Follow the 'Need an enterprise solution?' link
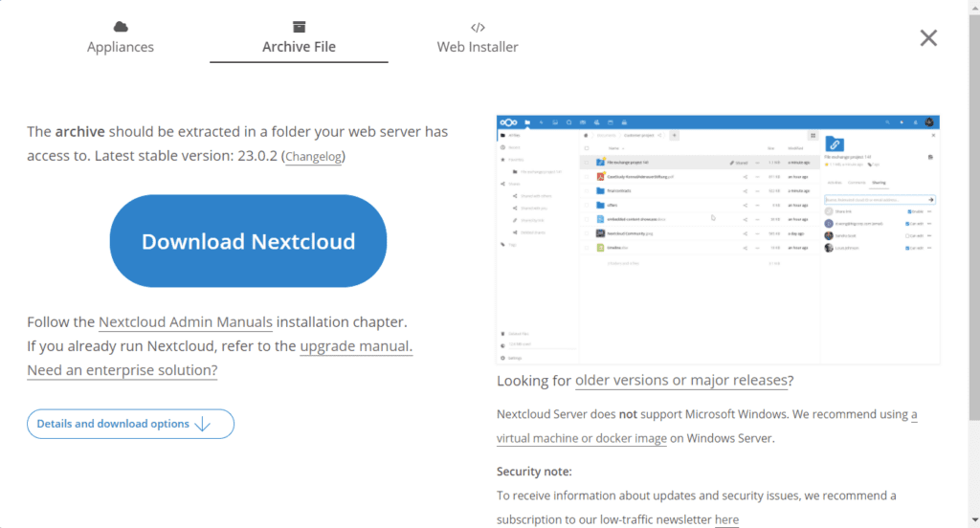This screenshot has height=528, width=980. (122, 370)
